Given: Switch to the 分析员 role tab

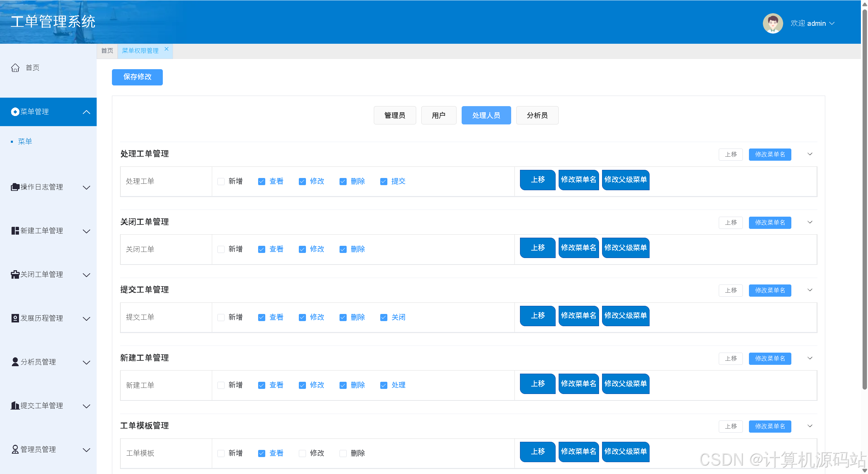Looking at the screenshot, I should tap(537, 116).
